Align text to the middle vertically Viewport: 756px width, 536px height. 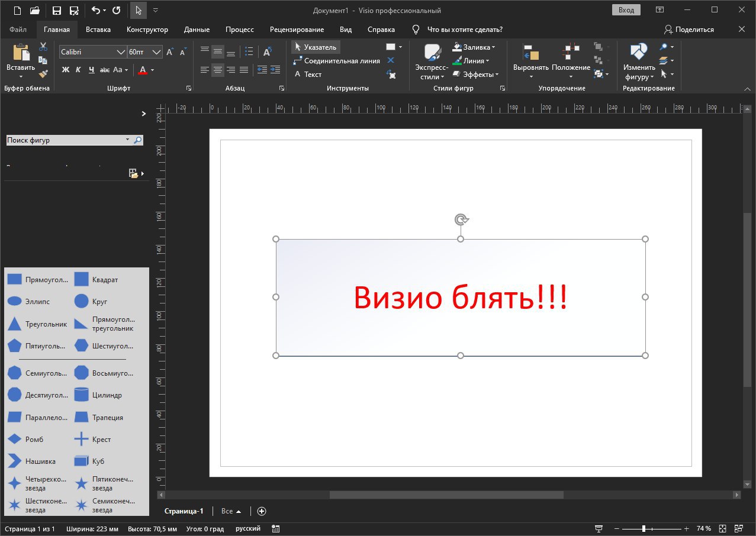(x=218, y=51)
